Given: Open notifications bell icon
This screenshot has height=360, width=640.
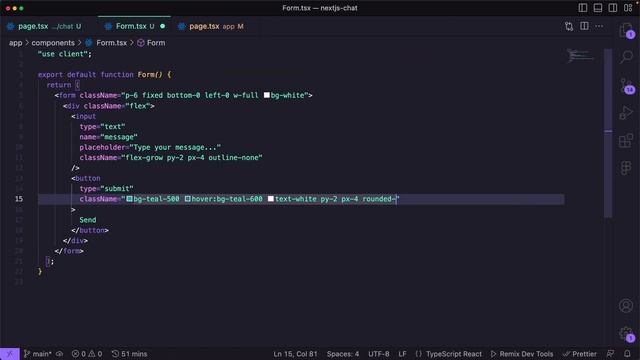Looking at the screenshot, I should click(x=627, y=354).
